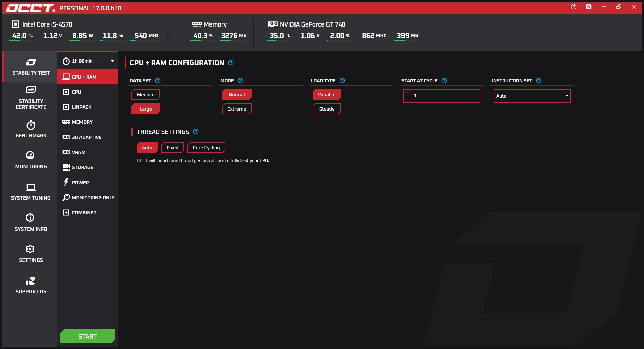Click the Memory module icon in header

(197, 24)
